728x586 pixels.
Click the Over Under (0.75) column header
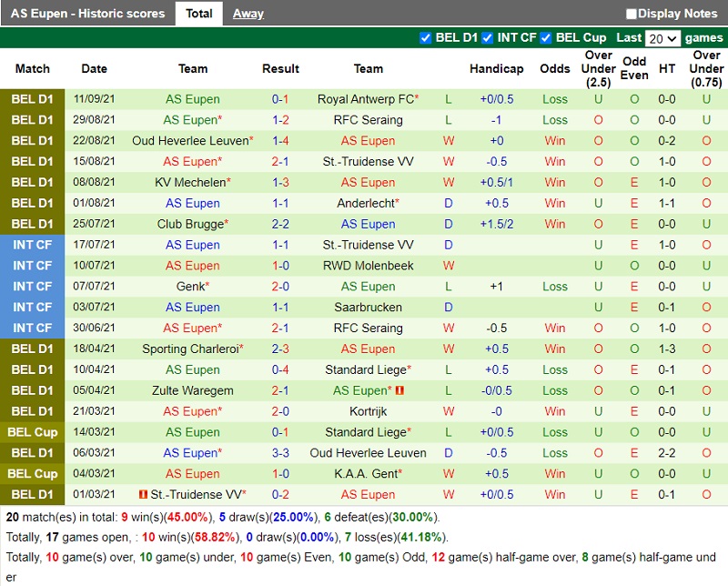click(706, 69)
